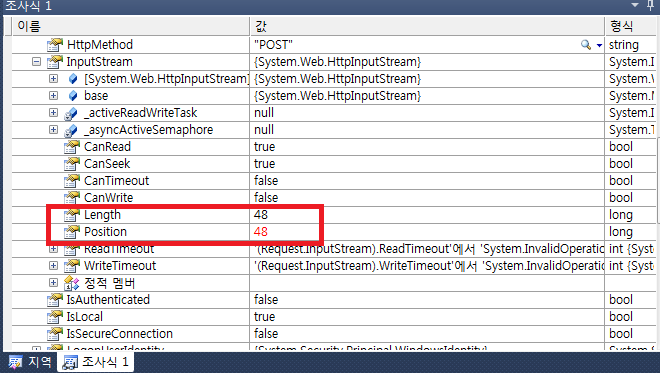Click the IsAuthenticated property icon
Viewport: 660px width, 373px height.
pyautogui.click(x=55, y=300)
